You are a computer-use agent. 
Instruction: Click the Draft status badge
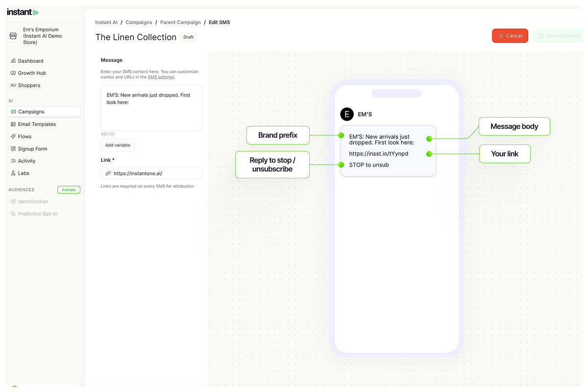pyautogui.click(x=189, y=37)
